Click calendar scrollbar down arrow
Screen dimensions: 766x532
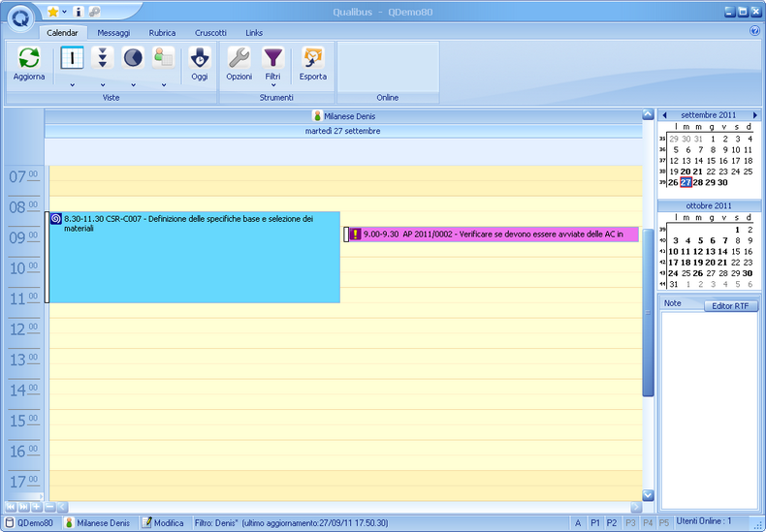pyautogui.click(x=648, y=495)
